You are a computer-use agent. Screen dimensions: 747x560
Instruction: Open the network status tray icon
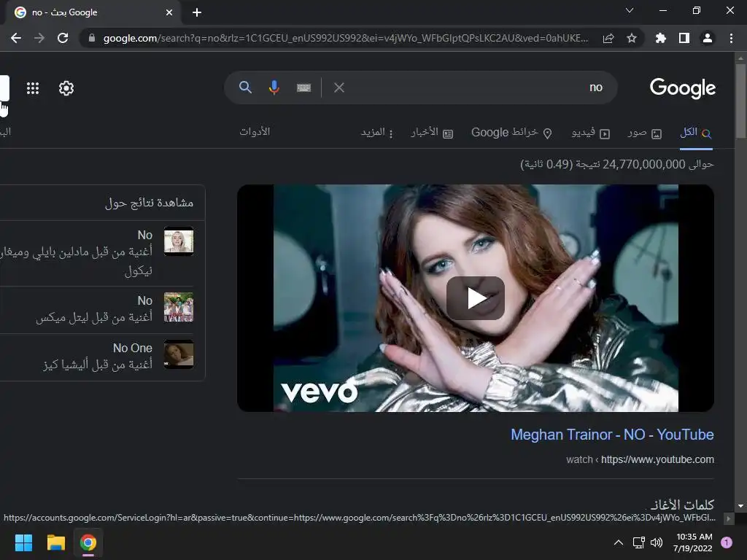[638, 542]
